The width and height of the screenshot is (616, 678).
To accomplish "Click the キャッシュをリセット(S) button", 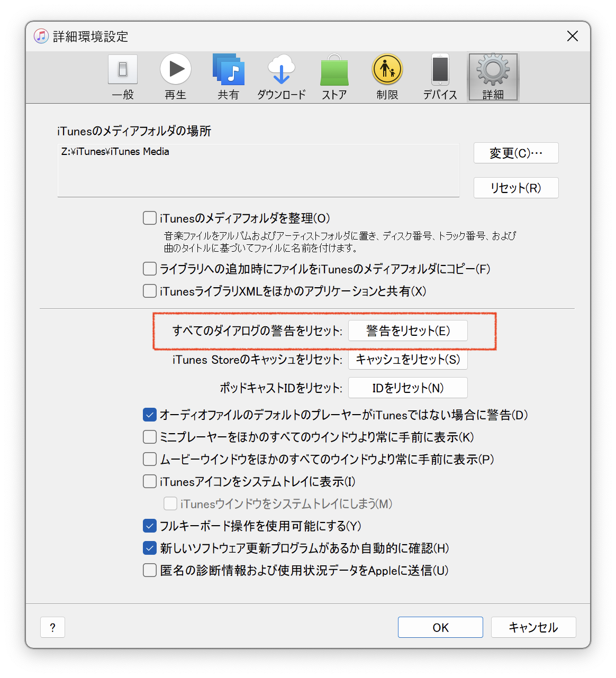I will [408, 359].
